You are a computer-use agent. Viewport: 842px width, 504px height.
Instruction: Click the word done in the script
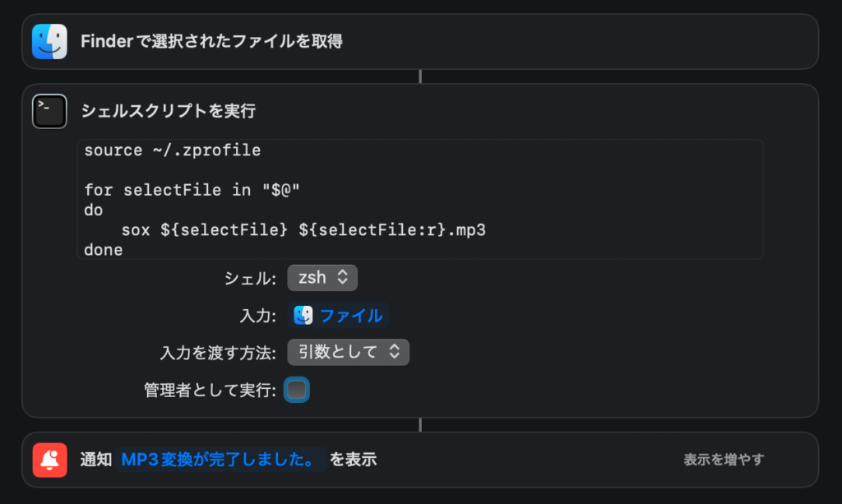(104, 249)
